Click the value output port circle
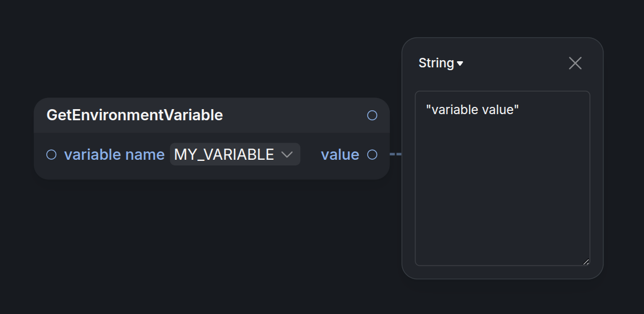Screen dimensions: 644x314 tap(372, 155)
